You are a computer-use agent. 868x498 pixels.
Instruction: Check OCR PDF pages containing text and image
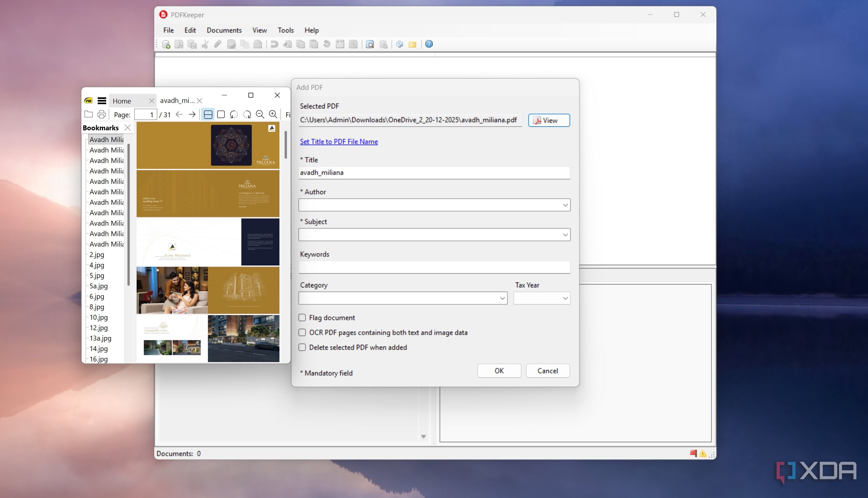(302, 332)
